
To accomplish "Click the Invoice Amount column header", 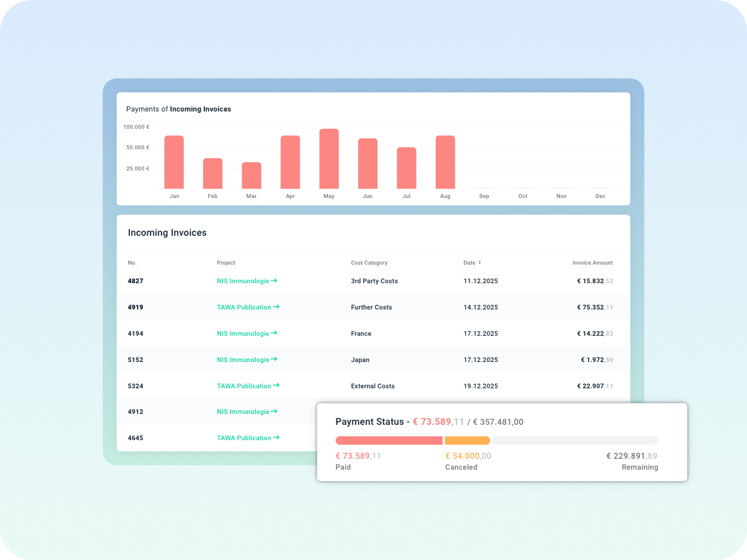I will 593,262.
